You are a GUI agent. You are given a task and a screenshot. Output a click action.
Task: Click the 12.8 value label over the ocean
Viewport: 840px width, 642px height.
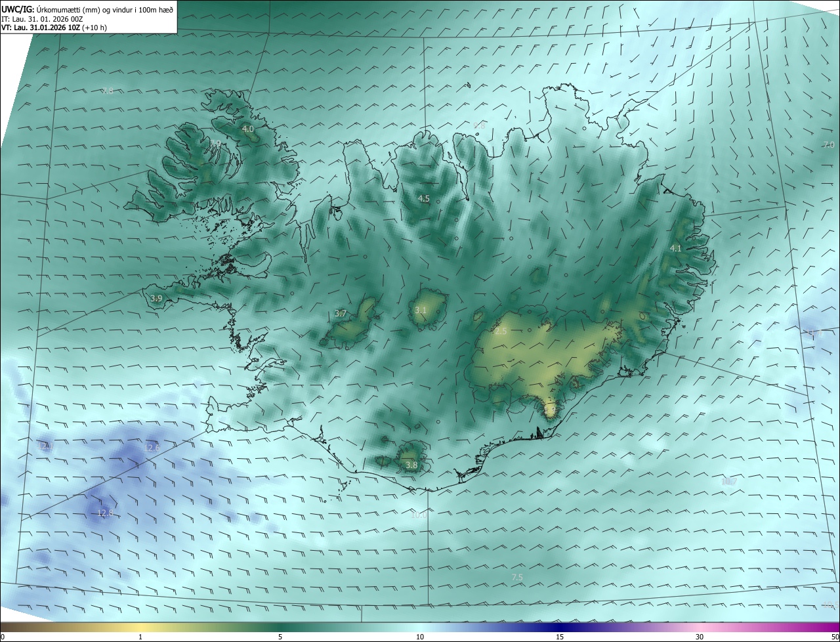coord(105,513)
